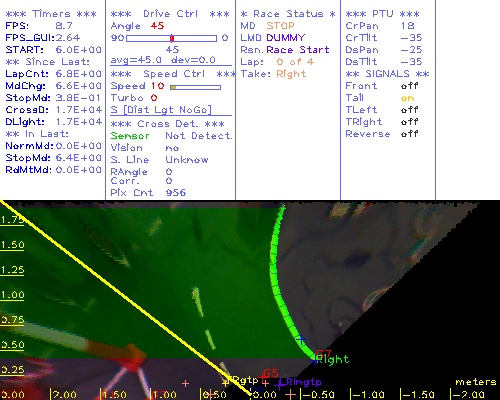Click the red G5 marker label
500x400 pixels.
click(271, 373)
